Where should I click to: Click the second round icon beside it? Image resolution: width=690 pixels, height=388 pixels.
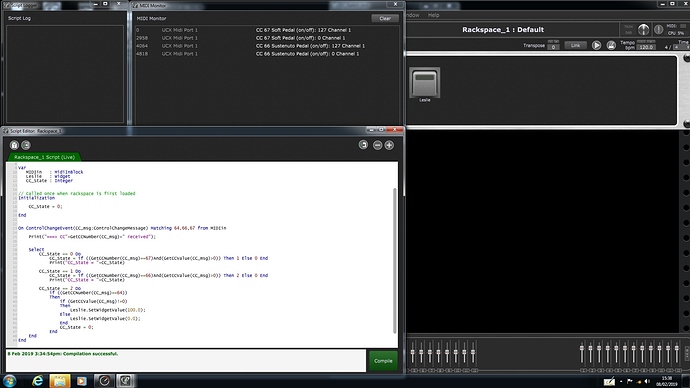point(26,145)
